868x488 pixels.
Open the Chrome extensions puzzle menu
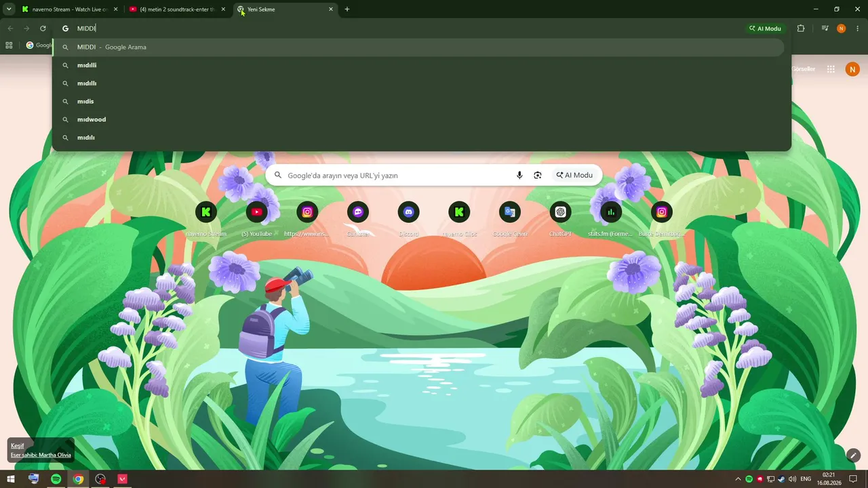point(801,28)
